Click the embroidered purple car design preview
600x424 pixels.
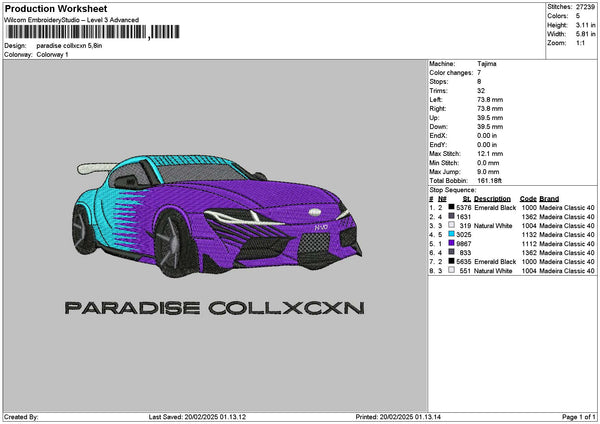coord(217,215)
